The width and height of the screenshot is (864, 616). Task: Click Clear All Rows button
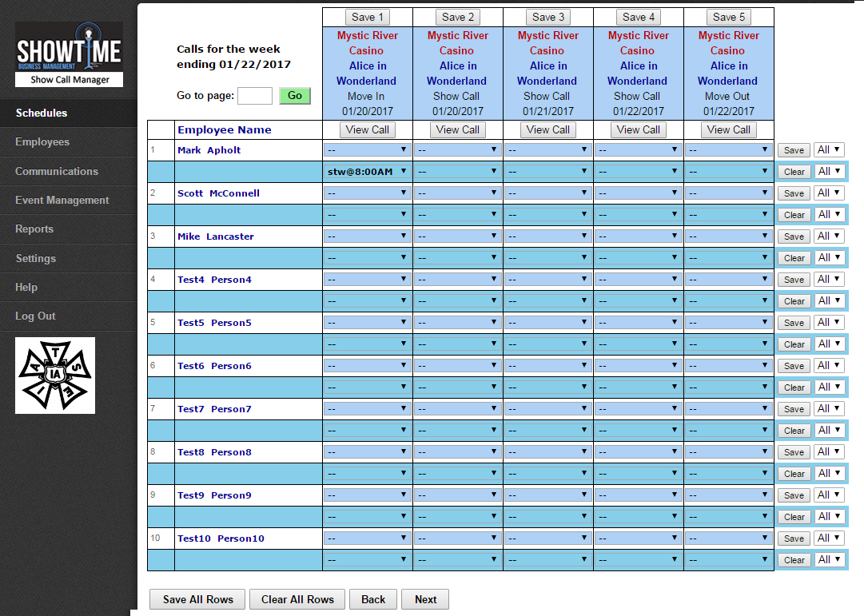[x=297, y=599]
